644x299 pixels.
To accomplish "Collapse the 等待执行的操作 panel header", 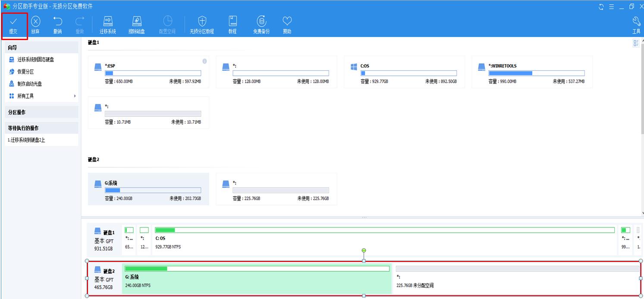I will tap(42, 128).
